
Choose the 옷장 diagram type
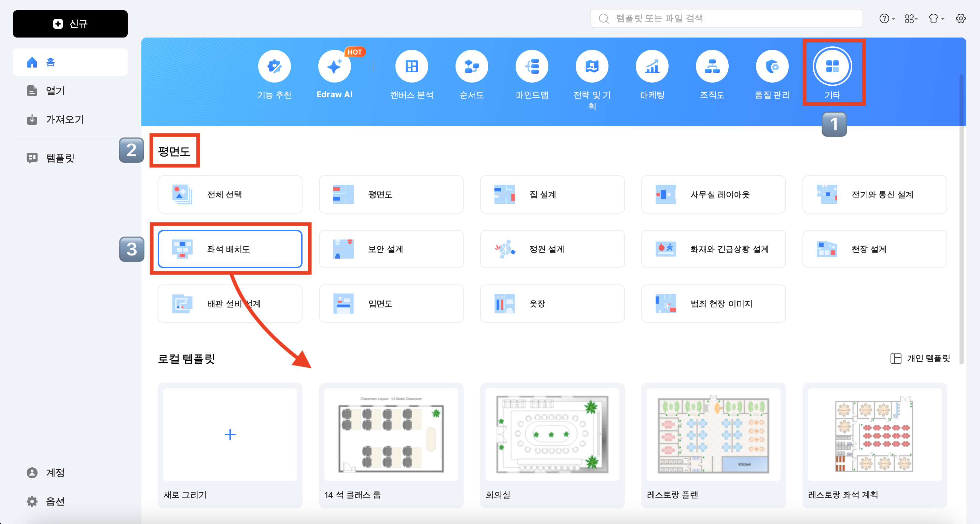tap(552, 304)
